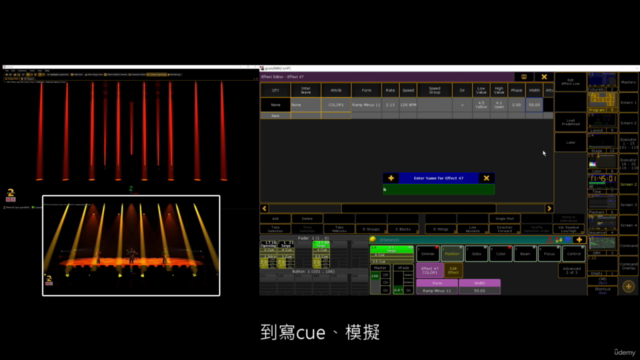The image size is (640, 360).
Task: Close the Effect Editor with the X icon
Action: (x=544, y=77)
